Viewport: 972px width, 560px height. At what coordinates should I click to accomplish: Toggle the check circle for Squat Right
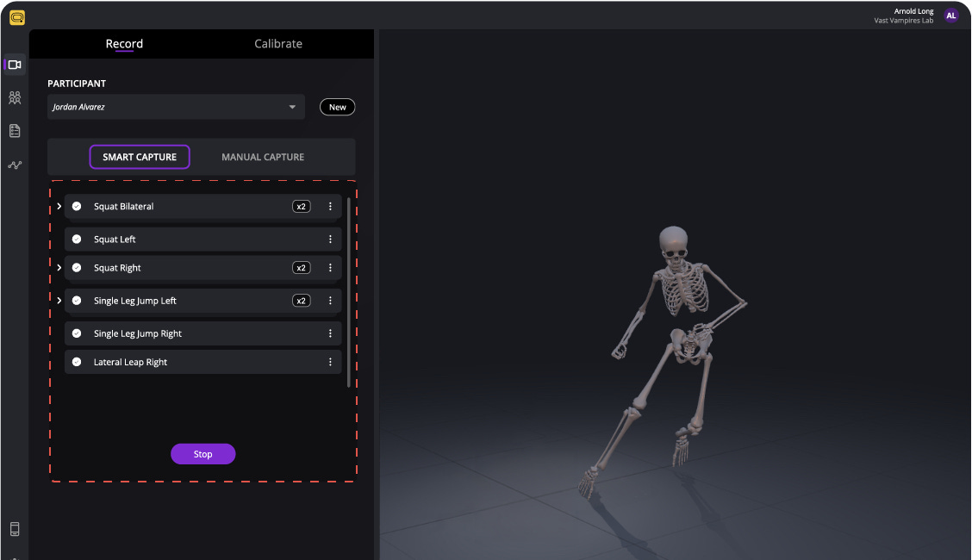tap(77, 268)
